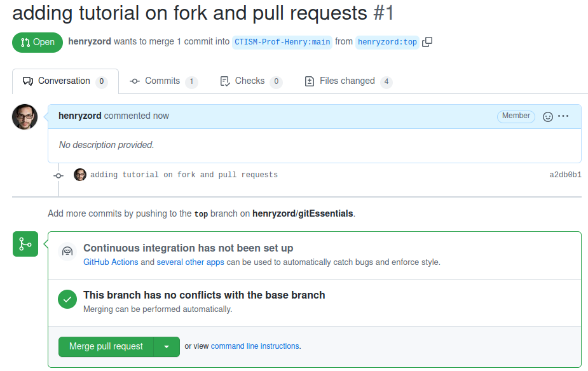588x371 pixels.
Task: Switch to the Commits tab
Action: coord(163,81)
